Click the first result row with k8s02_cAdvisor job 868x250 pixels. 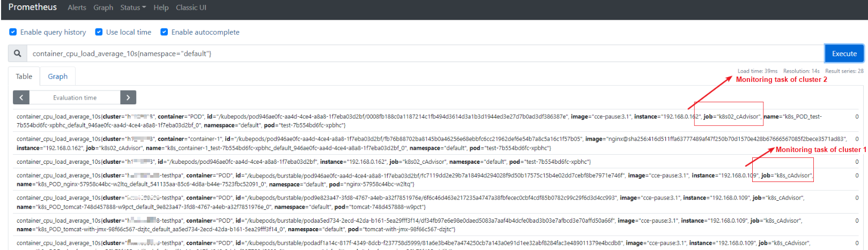click(375, 120)
